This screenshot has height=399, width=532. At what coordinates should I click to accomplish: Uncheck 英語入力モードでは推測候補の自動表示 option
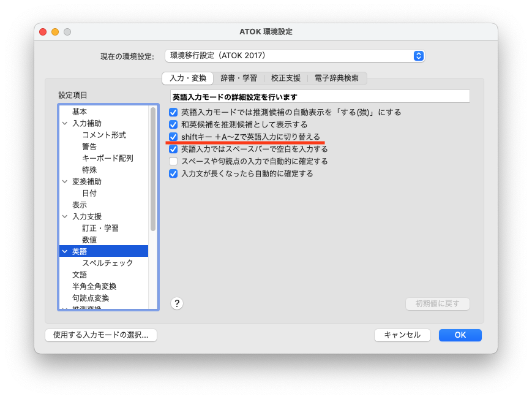(x=173, y=112)
